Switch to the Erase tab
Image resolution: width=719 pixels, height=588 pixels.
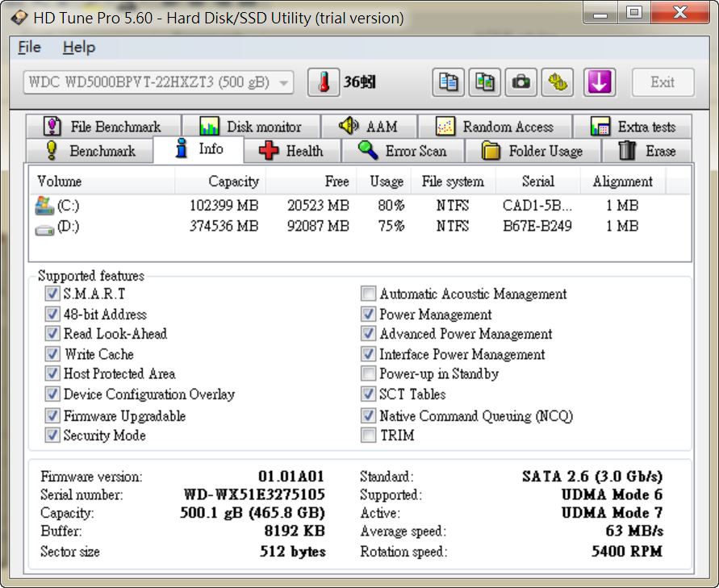tap(646, 151)
